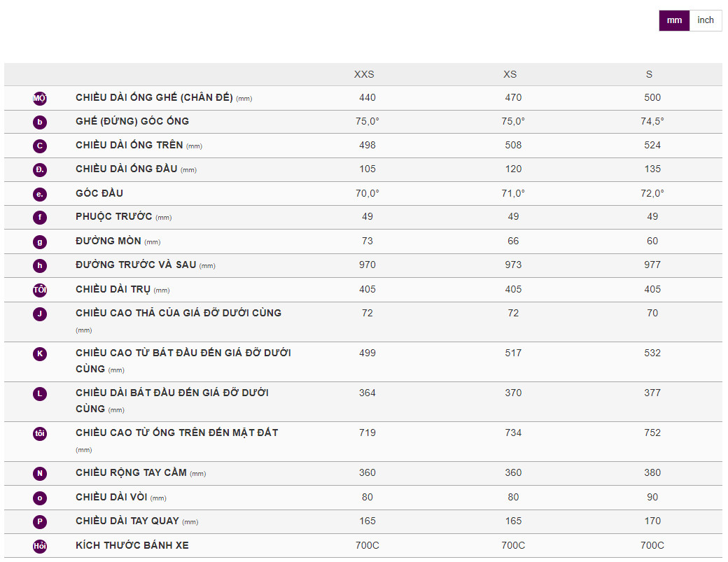Click the 'P' badge for crank length
Viewport: 728px width, 562px height.
(40, 522)
